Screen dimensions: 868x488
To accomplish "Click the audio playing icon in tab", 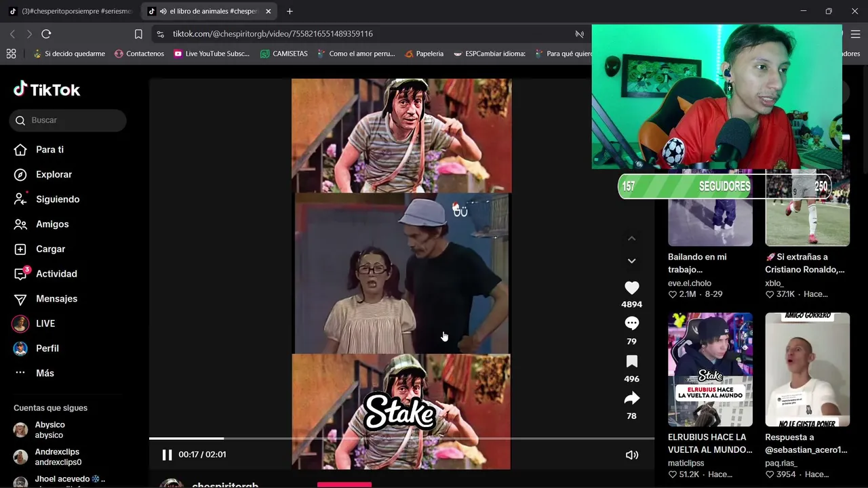I will [163, 12].
